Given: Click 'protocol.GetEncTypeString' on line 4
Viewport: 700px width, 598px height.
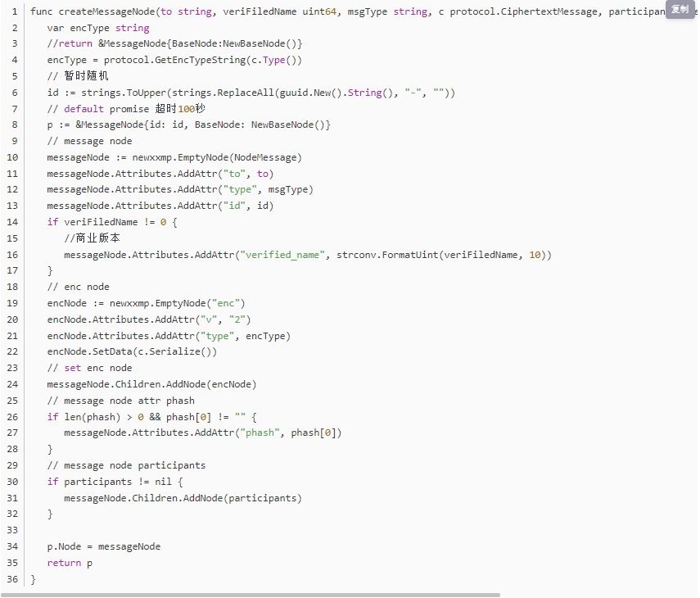Looking at the screenshot, I should 174,60.
